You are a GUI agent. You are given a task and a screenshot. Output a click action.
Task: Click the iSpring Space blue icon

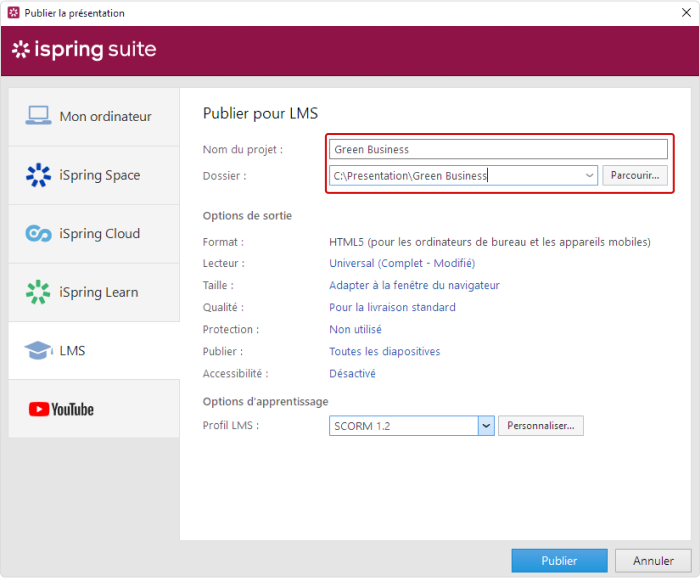tap(38, 175)
